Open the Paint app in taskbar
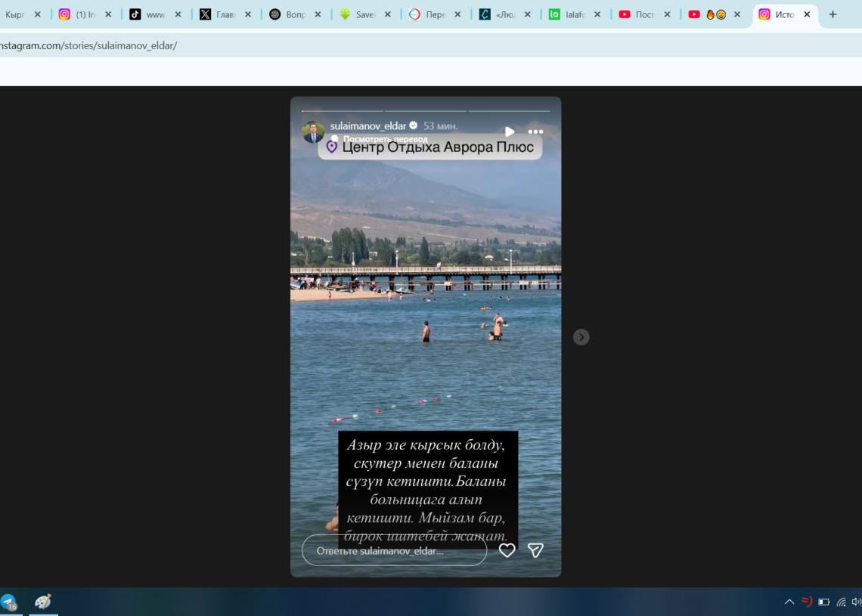This screenshot has height=616, width=862. pyautogui.click(x=43, y=602)
